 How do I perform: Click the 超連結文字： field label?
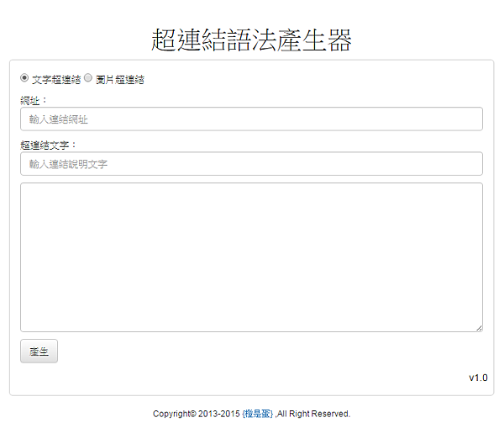[48, 145]
